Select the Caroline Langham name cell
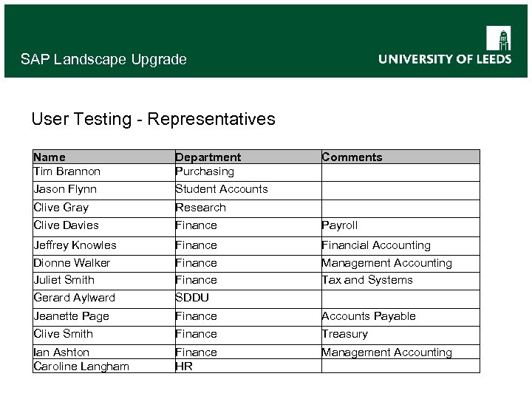The width and height of the screenshot is (532, 399). point(81,366)
